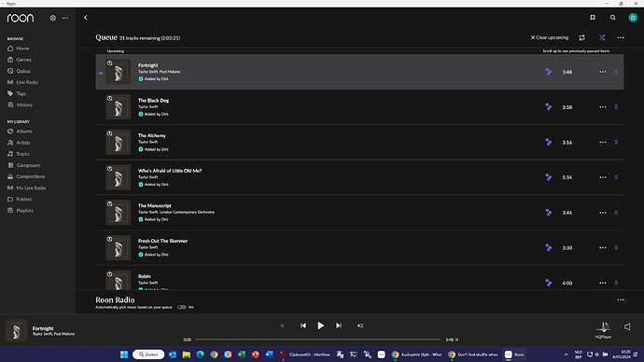
Task: Click the Play button
Action: click(x=320, y=326)
